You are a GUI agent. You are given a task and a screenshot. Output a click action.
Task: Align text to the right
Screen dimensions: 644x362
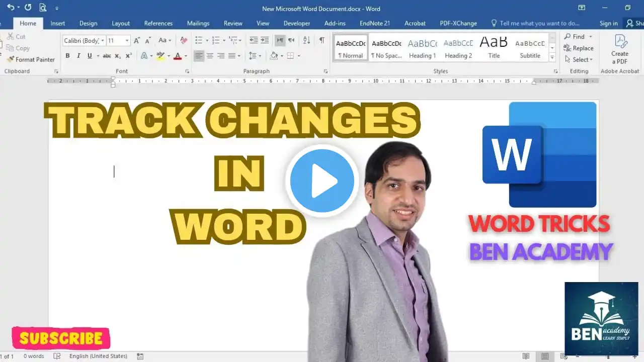221,56
